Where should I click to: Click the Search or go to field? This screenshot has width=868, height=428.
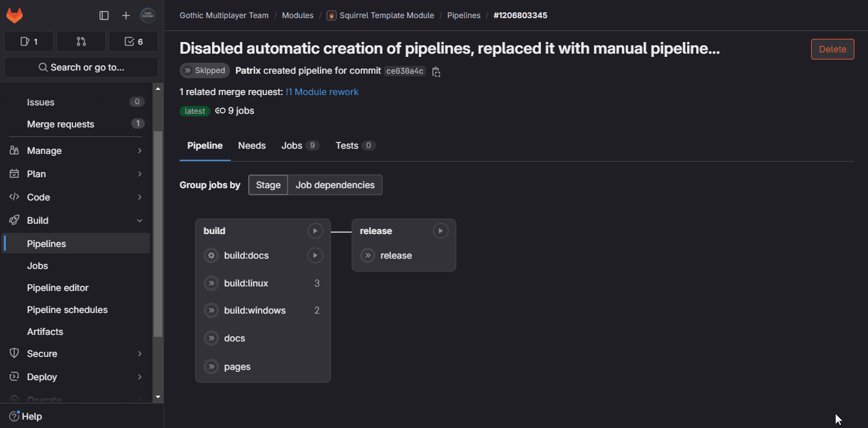81,67
